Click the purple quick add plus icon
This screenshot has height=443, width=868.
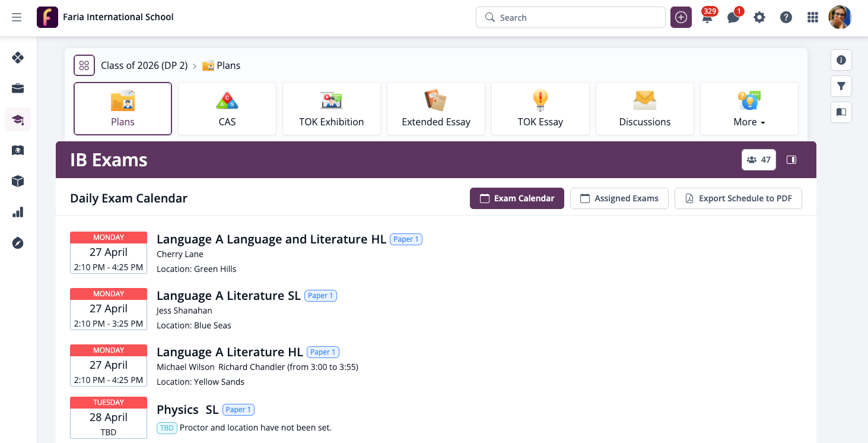click(x=681, y=17)
